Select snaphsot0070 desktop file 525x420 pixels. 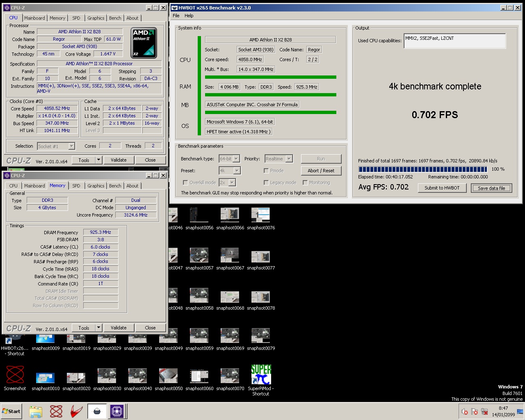point(230,379)
